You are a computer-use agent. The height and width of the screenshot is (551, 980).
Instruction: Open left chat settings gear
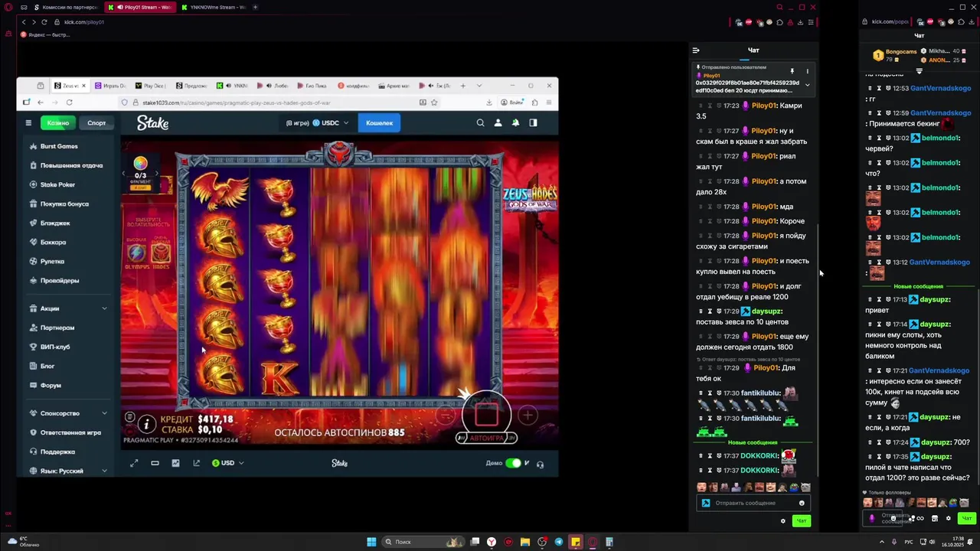[x=782, y=521]
